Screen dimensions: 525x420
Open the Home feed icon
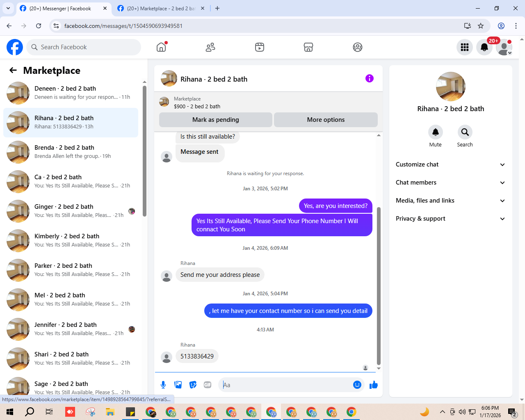[x=161, y=47]
